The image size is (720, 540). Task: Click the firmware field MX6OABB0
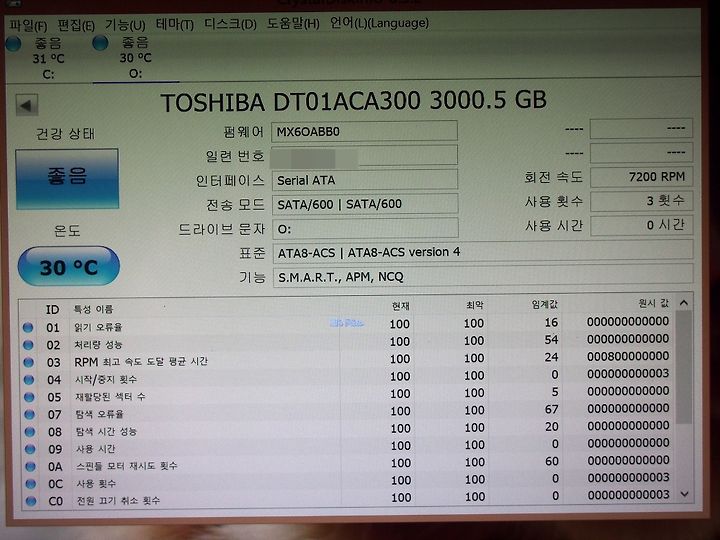[364, 131]
